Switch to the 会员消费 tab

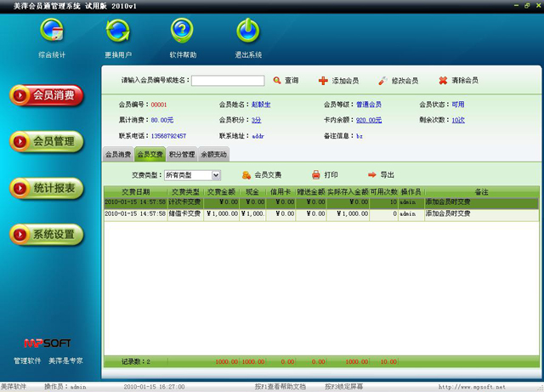click(x=118, y=155)
